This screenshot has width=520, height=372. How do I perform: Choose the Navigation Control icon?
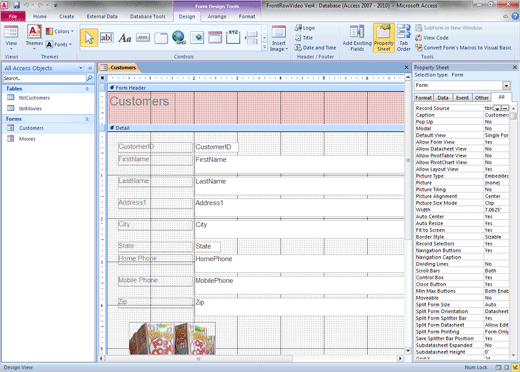pyautogui.click(x=215, y=38)
